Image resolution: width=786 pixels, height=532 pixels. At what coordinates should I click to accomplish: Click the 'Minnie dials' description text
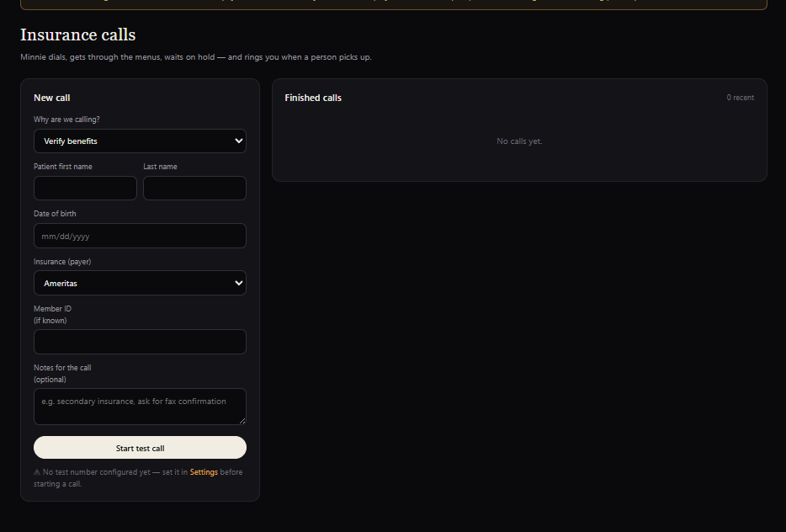[x=196, y=57]
